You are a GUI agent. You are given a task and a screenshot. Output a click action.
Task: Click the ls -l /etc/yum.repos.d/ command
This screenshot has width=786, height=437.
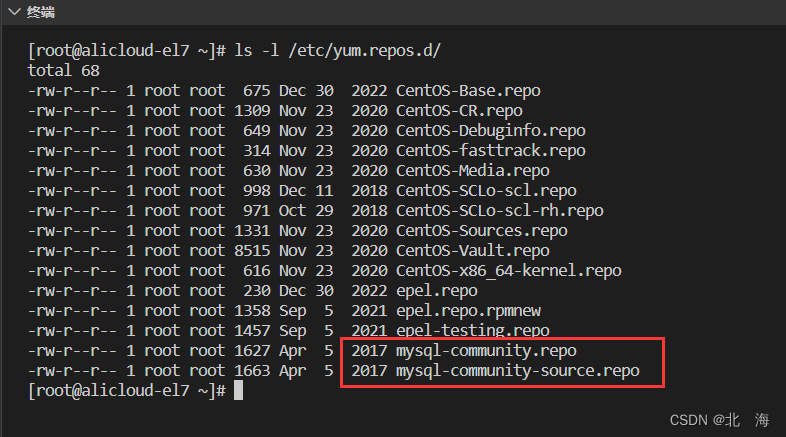click(x=337, y=51)
